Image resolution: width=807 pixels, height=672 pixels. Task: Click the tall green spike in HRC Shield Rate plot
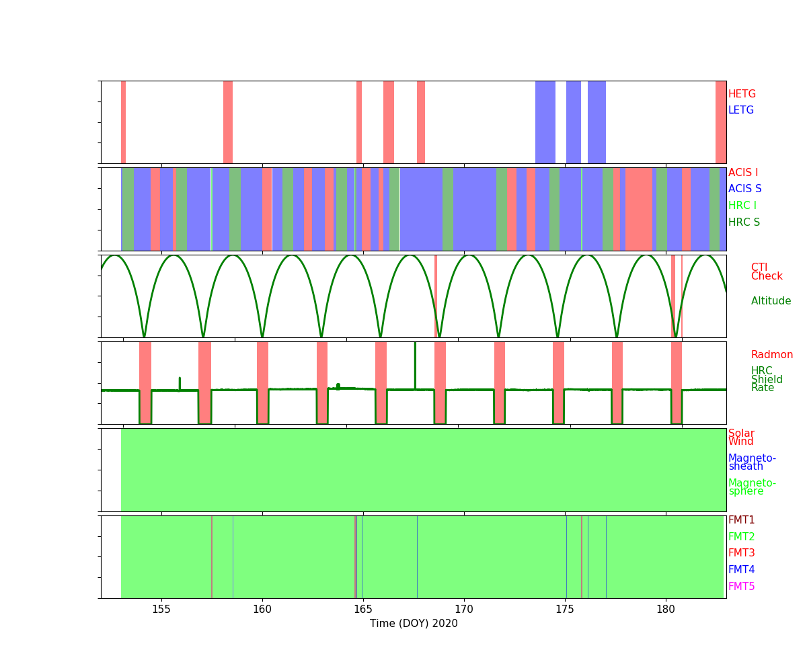[415, 363]
